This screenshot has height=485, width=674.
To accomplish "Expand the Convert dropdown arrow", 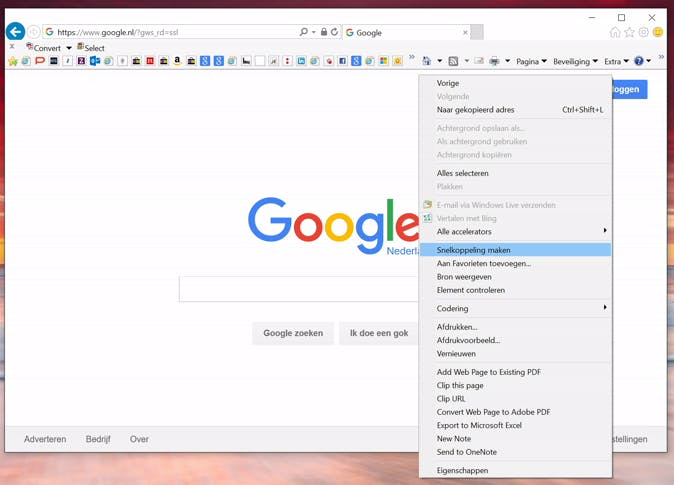I will pos(69,48).
